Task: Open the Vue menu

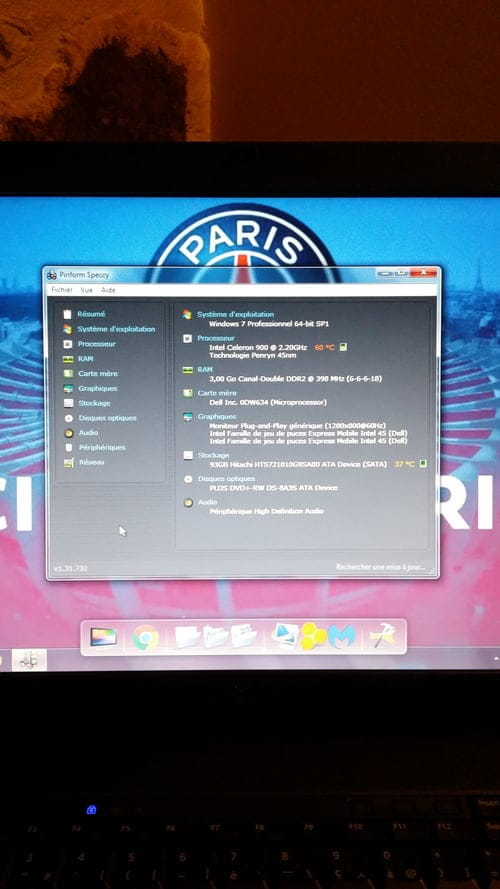Action: click(86, 290)
